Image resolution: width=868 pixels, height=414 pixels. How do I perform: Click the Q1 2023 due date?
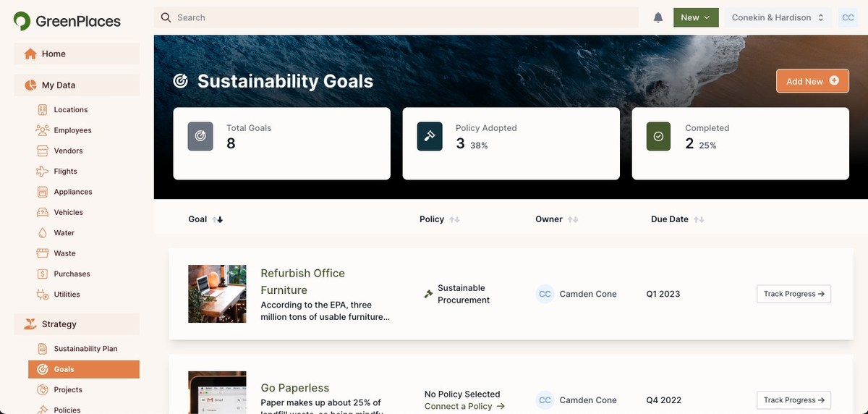pos(663,294)
